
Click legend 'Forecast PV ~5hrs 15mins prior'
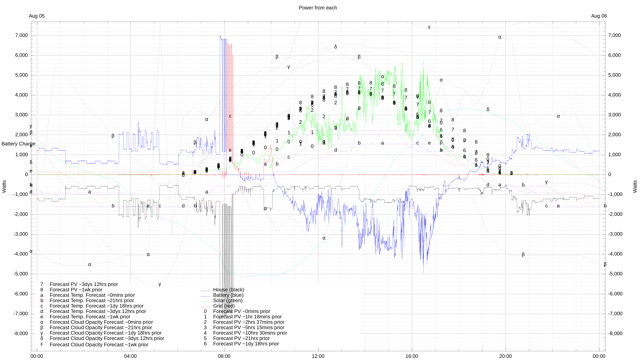[x=249, y=328]
